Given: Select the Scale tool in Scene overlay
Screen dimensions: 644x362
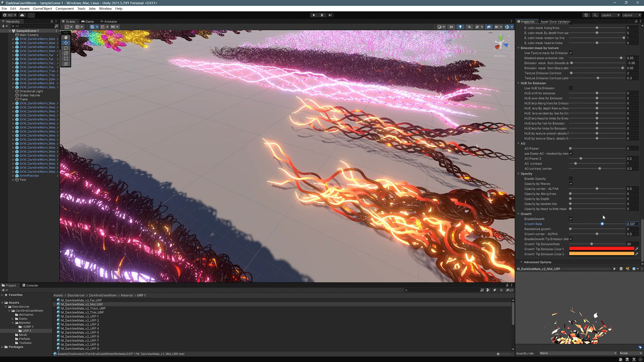Looking at the screenshot, I should pyautogui.click(x=66, y=53).
